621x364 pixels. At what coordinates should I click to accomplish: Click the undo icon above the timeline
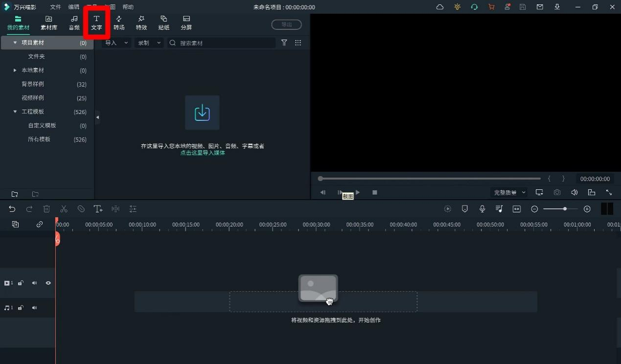(x=12, y=209)
